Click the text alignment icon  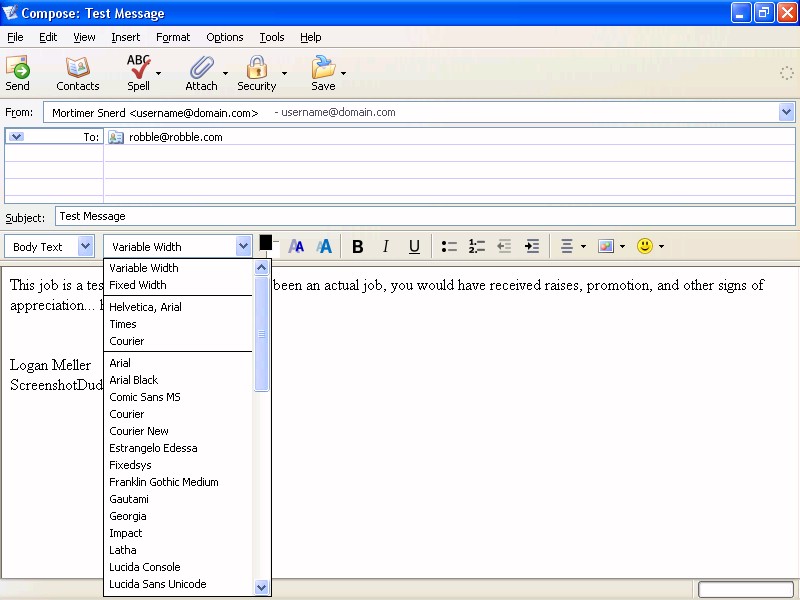[x=566, y=247]
